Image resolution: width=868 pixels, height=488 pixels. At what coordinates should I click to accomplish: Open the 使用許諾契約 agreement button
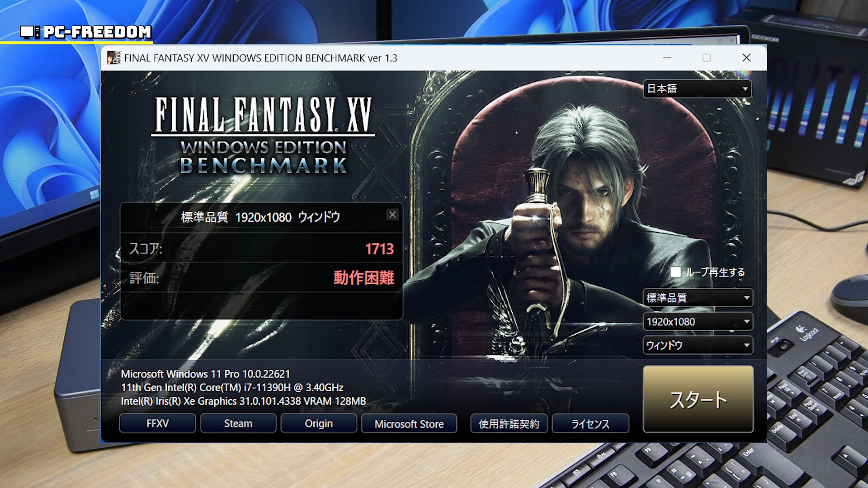(509, 424)
